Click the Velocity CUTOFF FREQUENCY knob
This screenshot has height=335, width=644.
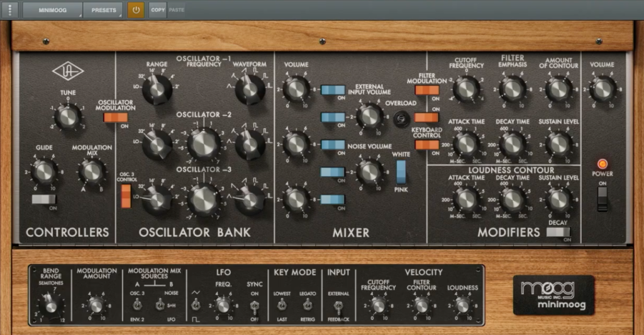tap(378, 305)
